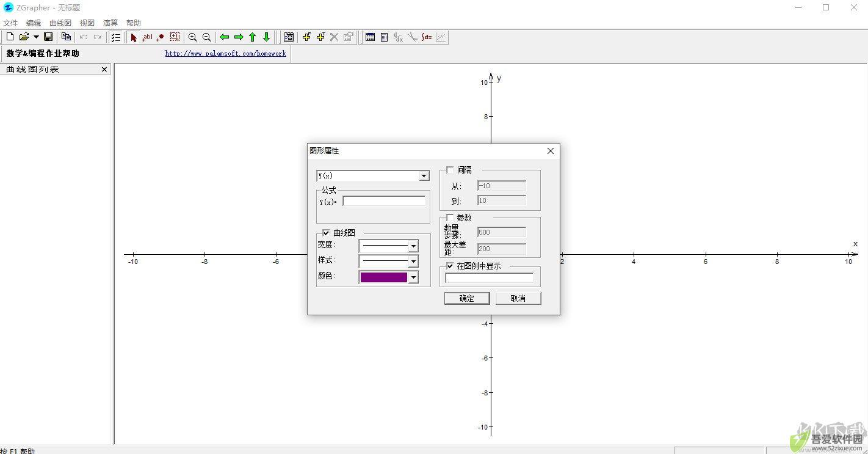Viewport: 868px width, 454px height.
Task: Cancel the dialog with 取消
Action: click(518, 298)
